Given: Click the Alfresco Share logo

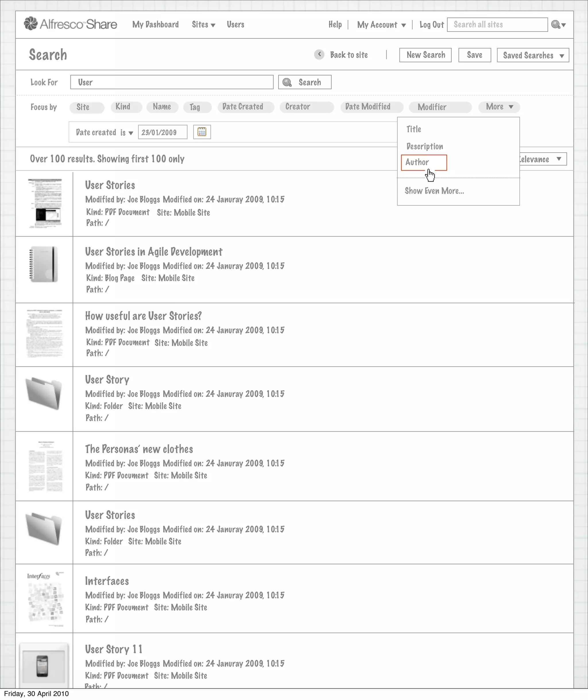Looking at the screenshot, I should point(70,24).
